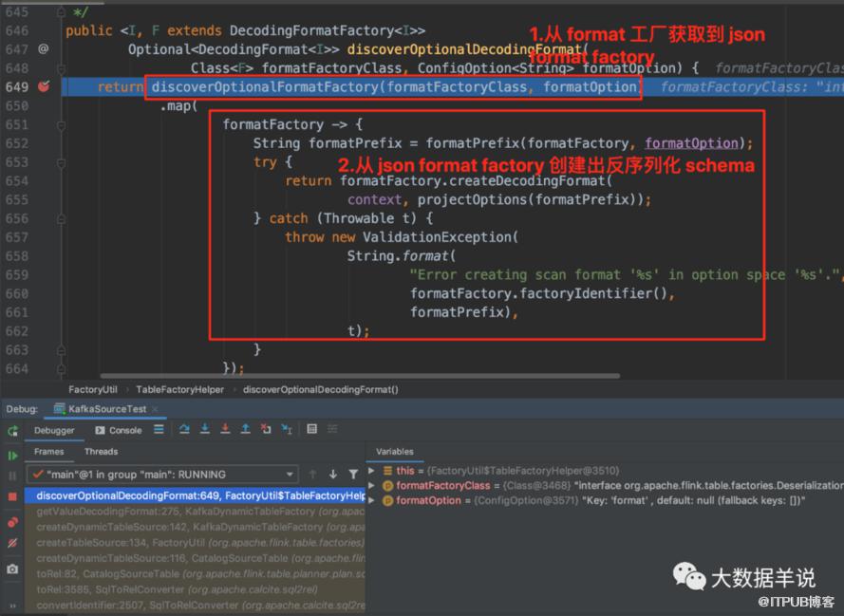Viewport: 844px width, 616px height.
Task: Drop the current frame
Action: click(x=266, y=429)
